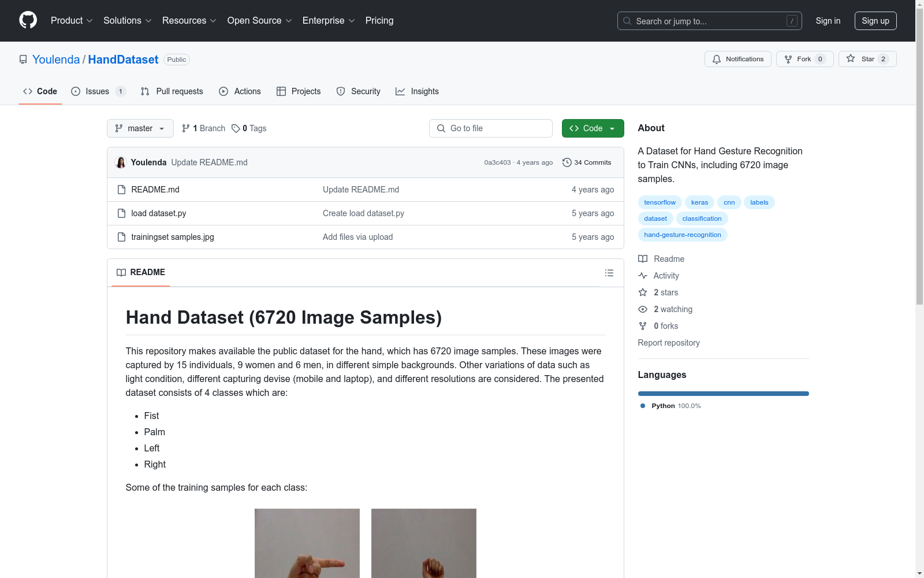Click the Sign up button

pyautogui.click(x=875, y=21)
